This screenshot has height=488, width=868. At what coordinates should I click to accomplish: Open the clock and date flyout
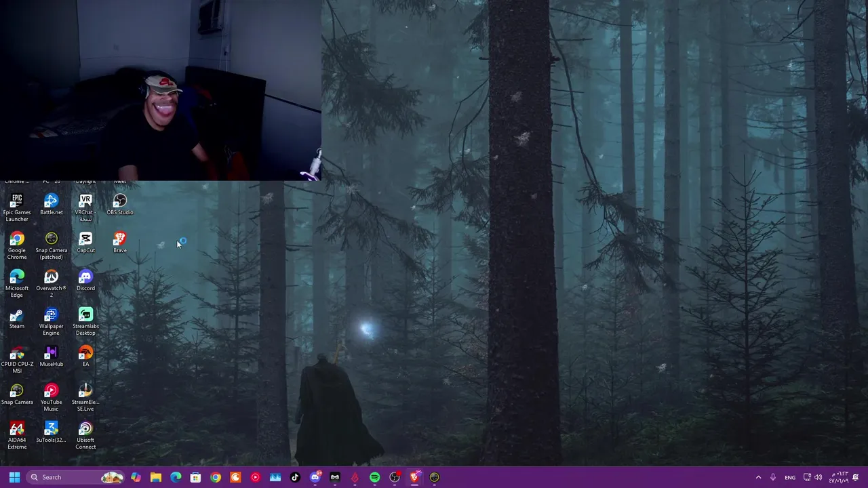click(x=839, y=477)
